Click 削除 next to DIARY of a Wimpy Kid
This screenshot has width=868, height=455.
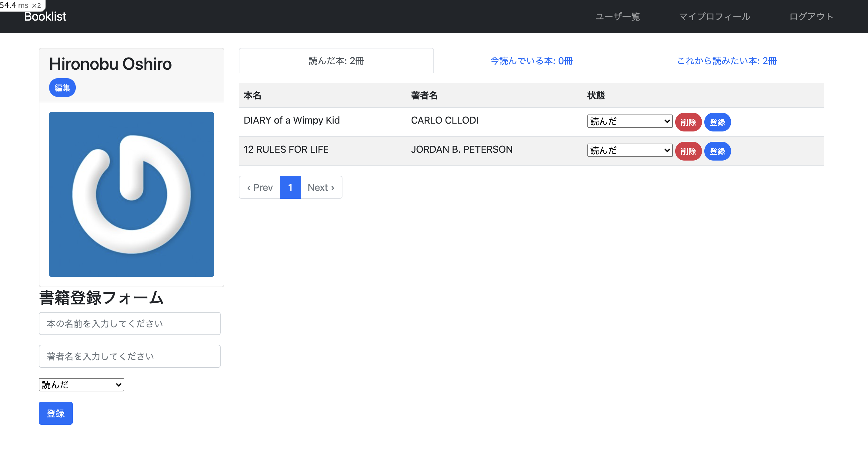(688, 122)
